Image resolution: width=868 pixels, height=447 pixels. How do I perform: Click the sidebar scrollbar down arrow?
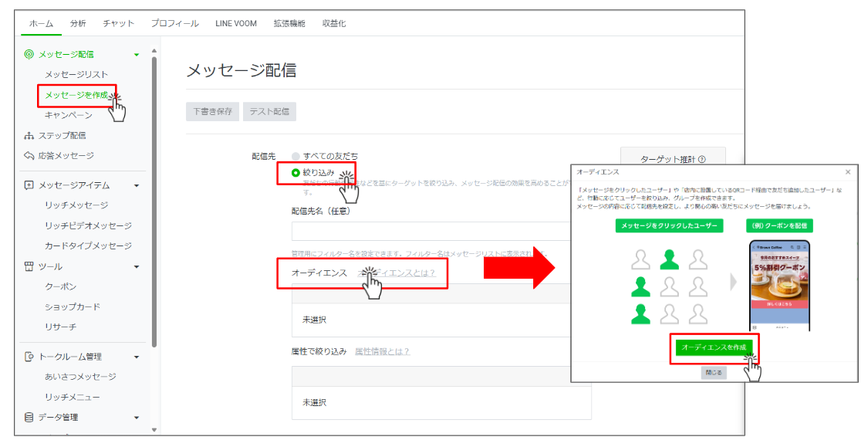coord(154,429)
